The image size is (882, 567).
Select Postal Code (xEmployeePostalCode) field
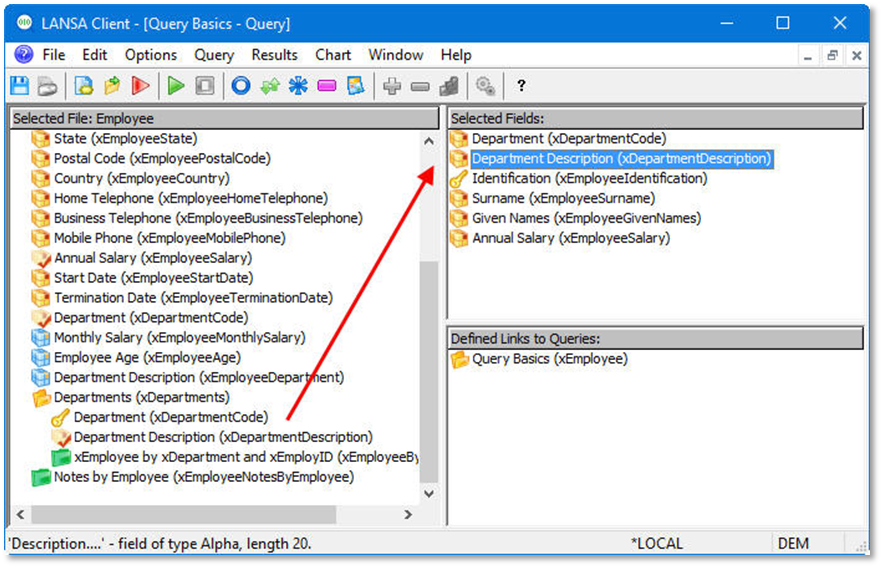162,159
